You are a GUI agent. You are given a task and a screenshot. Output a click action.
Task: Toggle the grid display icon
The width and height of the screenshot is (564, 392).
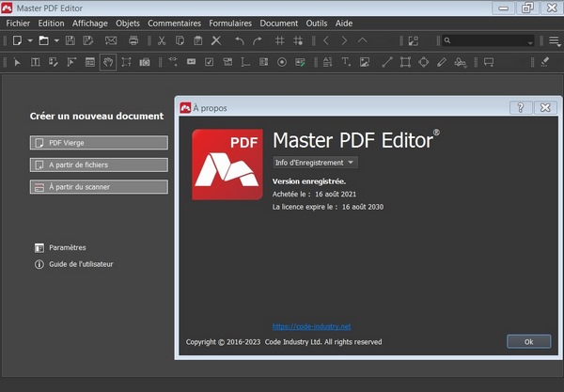coord(279,40)
